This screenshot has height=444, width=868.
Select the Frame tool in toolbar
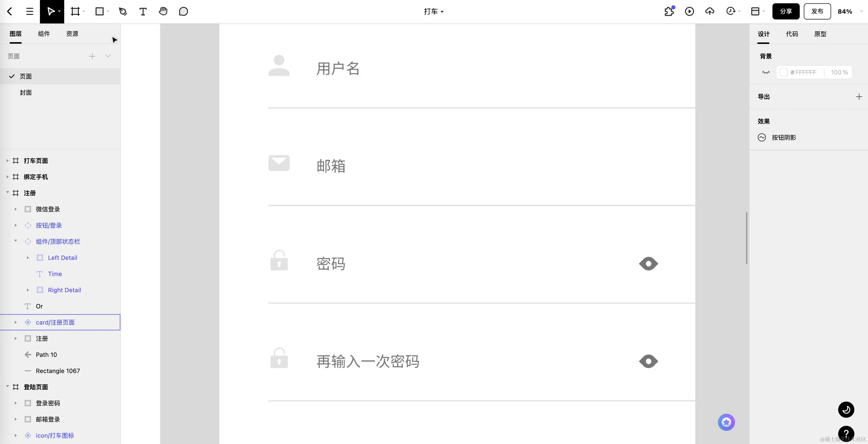[75, 11]
